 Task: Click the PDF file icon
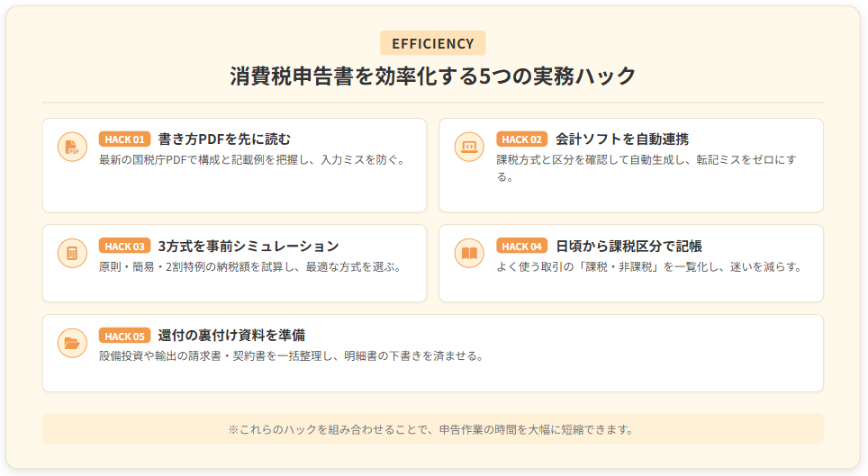pyautogui.click(x=72, y=148)
